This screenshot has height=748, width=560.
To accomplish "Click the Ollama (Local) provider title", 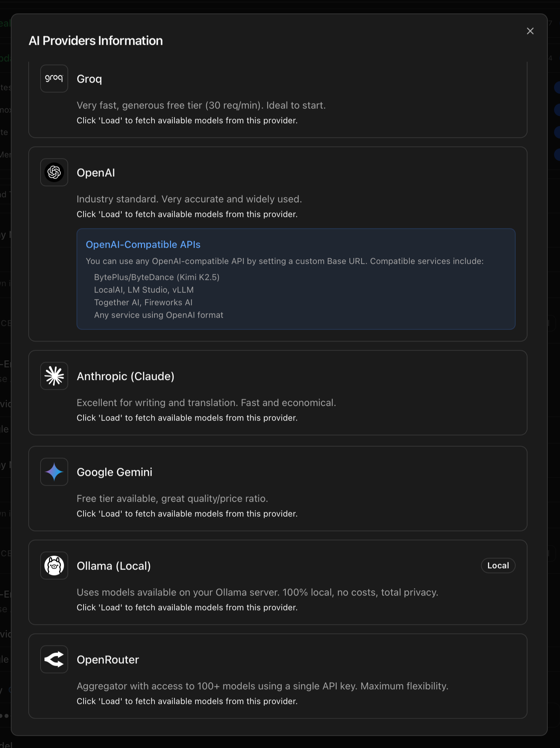I will [x=114, y=566].
